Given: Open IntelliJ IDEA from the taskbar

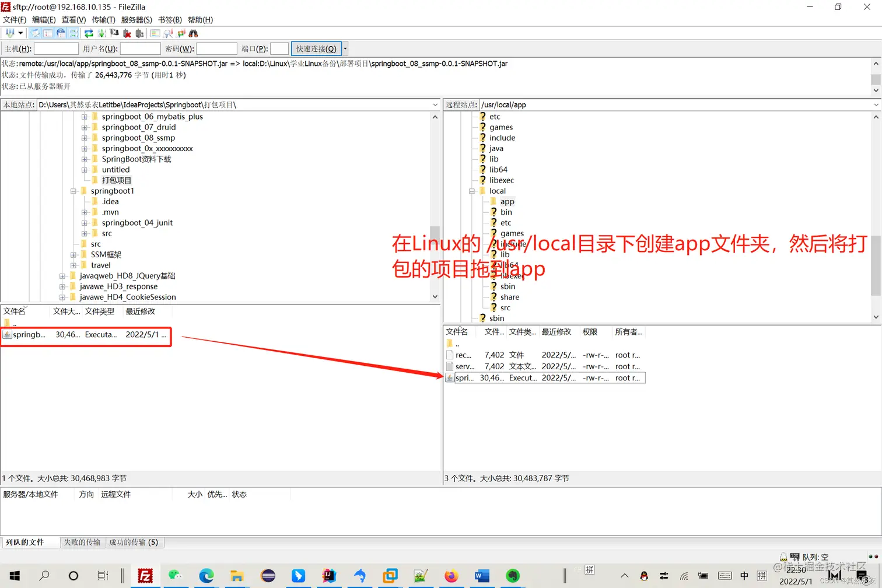Looking at the screenshot, I should click(329, 576).
